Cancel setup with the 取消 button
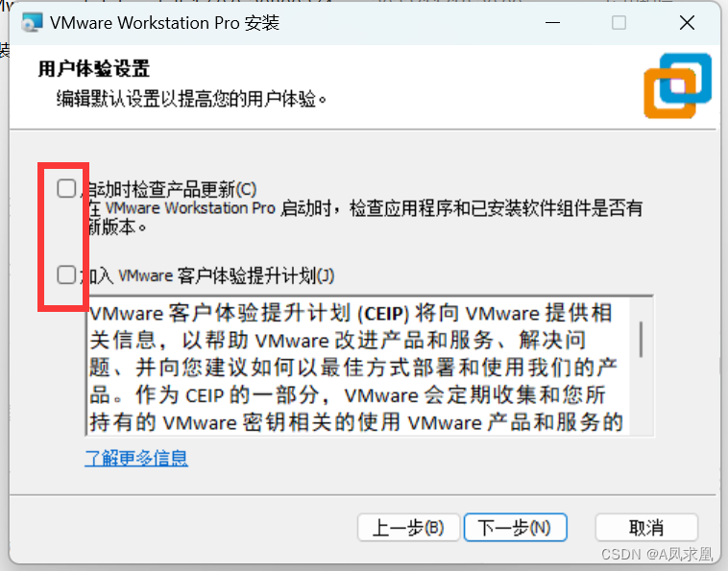Image resolution: width=728 pixels, height=571 pixels. pyautogui.click(x=646, y=528)
